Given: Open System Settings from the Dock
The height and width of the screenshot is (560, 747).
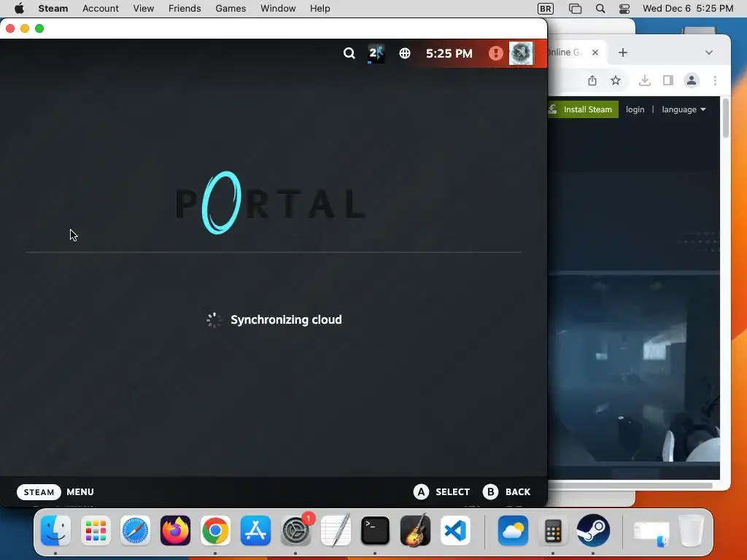Looking at the screenshot, I should (295, 531).
